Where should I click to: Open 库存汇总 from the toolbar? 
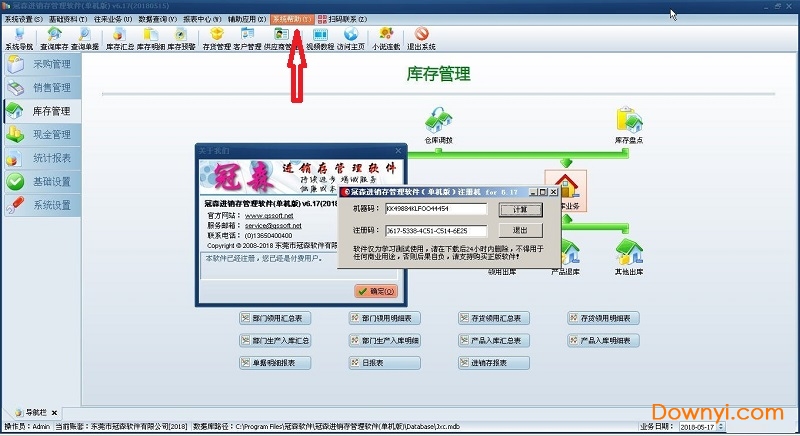coord(120,39)
